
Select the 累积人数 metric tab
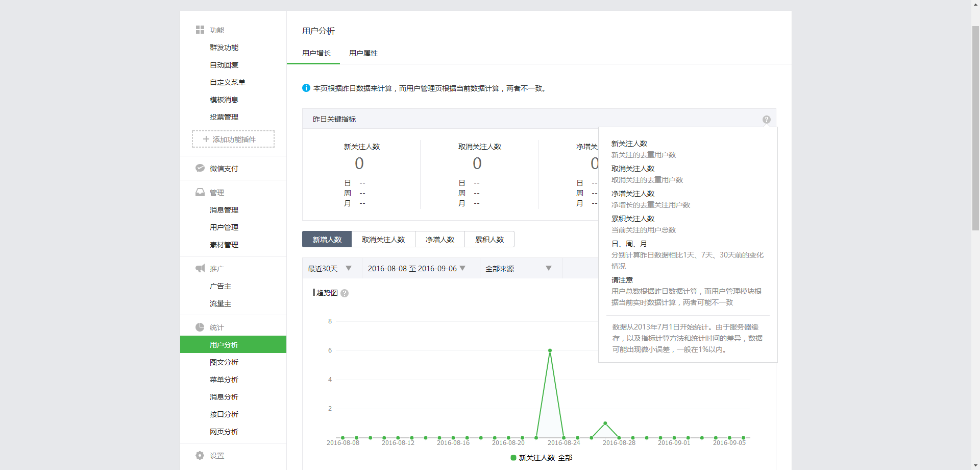pyautogui.click(x=489, y=239)
